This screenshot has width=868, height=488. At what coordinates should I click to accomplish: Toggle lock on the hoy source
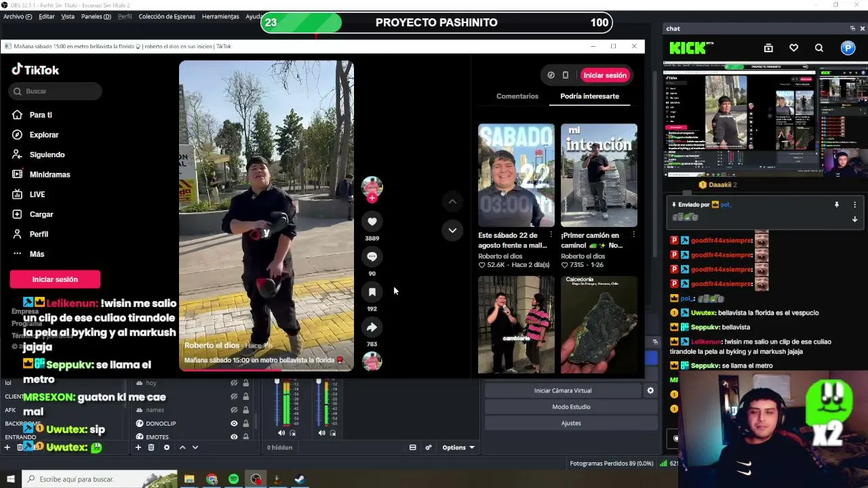(x=245, y=383)
